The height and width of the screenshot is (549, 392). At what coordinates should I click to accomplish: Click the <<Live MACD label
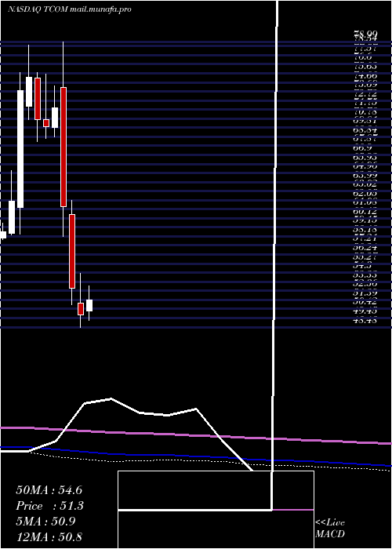pos(330,529)
